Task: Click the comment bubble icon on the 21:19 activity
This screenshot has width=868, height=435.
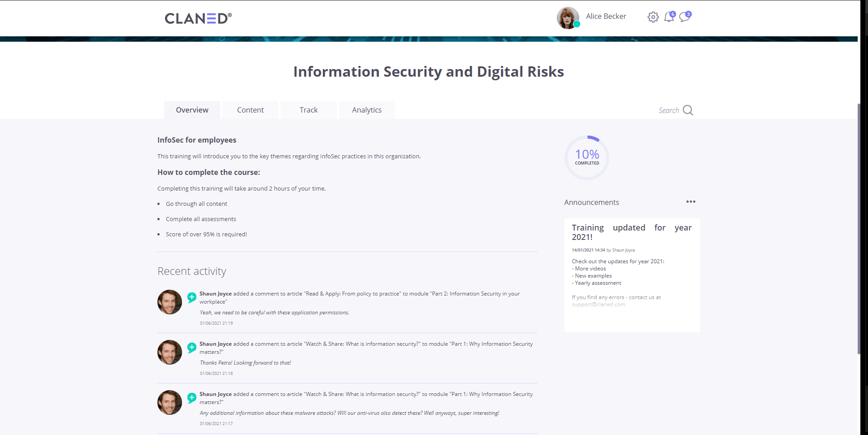Action: pos(192,297)
